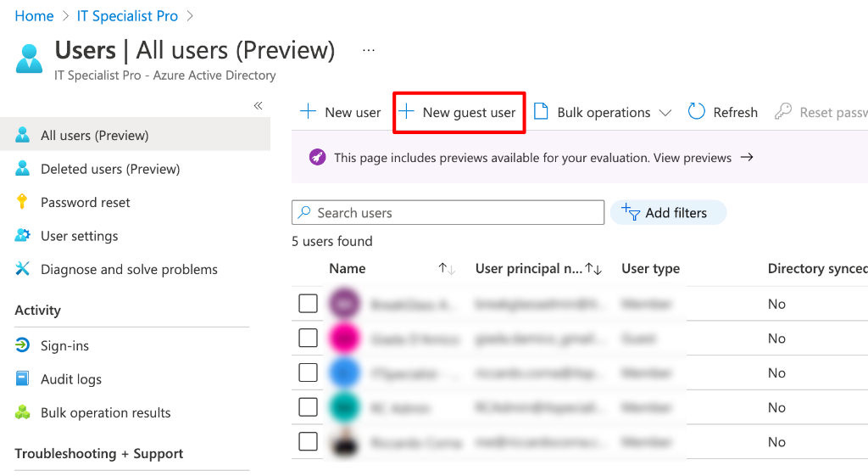Click the photo avatar in last row

pyautogui.click(x=344, y=442)
